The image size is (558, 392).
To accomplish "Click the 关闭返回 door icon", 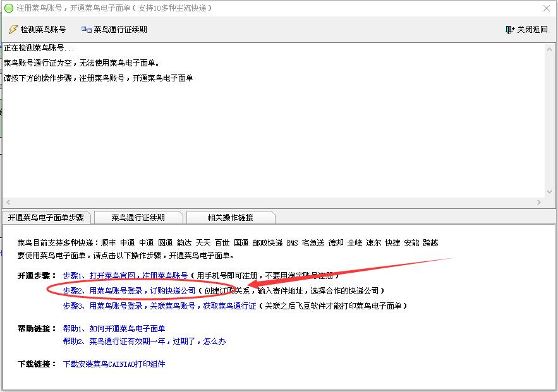I will tap(509, 30).
